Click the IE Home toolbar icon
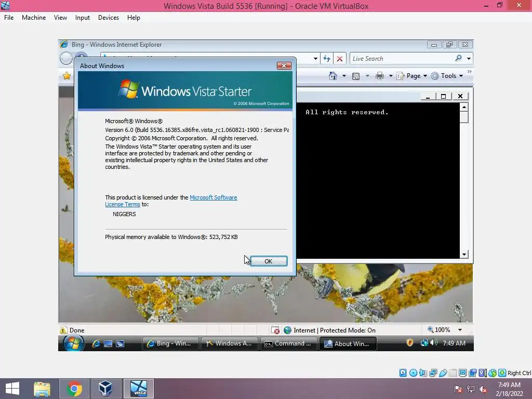 pyautogui.click(x=333, y=76)
